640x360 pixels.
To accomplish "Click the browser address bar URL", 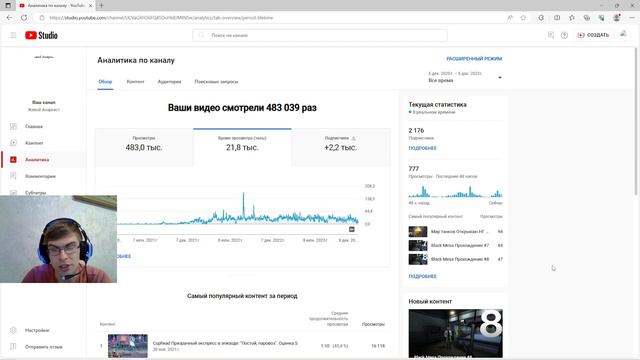I will pos(161,18).
